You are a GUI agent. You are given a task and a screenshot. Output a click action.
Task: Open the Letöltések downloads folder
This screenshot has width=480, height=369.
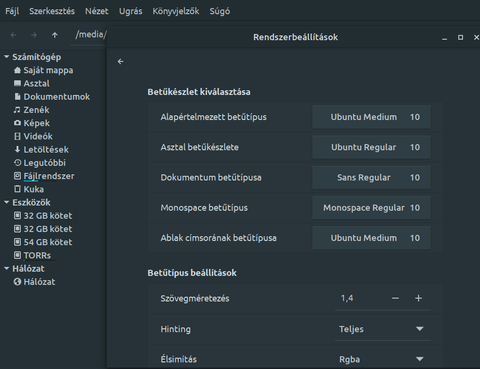point(41,150)
